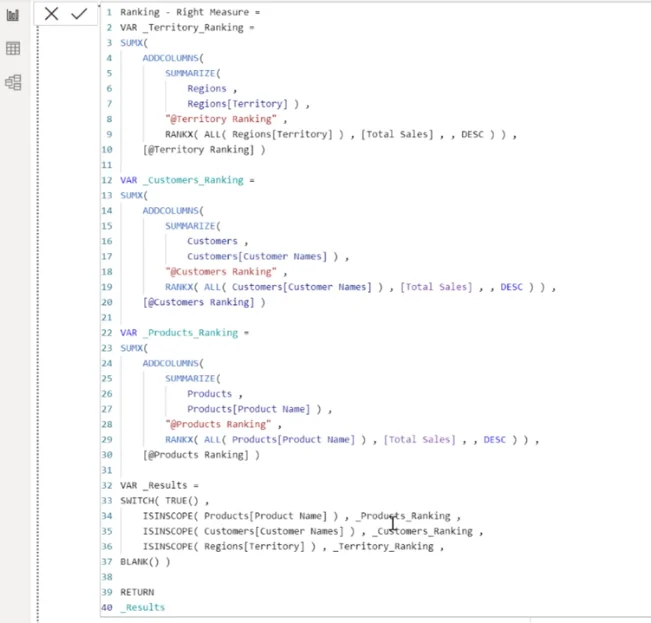Click '_Territory_Ranking' variable on line 2
The width and height of the screenshot is (651, 623).
point(193,27)
